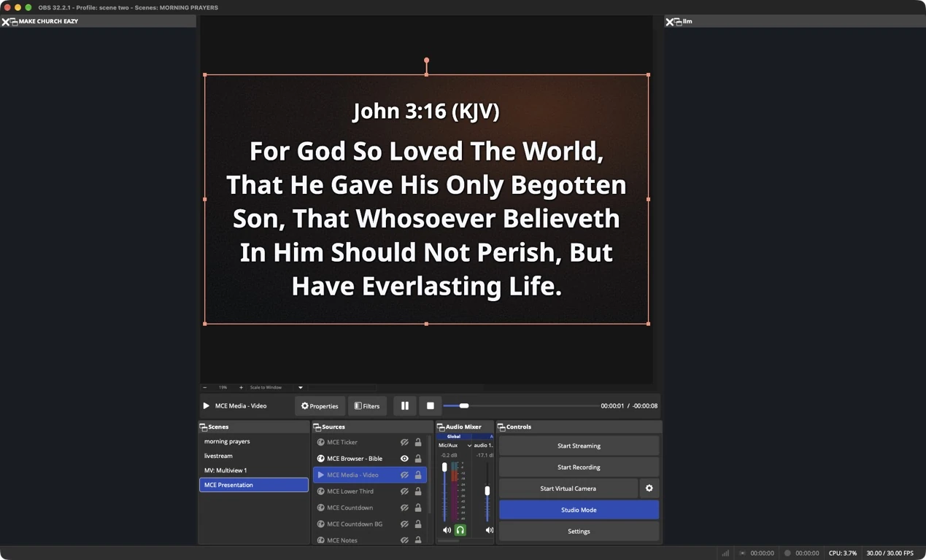Open source Properties
The width and height of the screenshot is (926, 560).
[320, 406]
